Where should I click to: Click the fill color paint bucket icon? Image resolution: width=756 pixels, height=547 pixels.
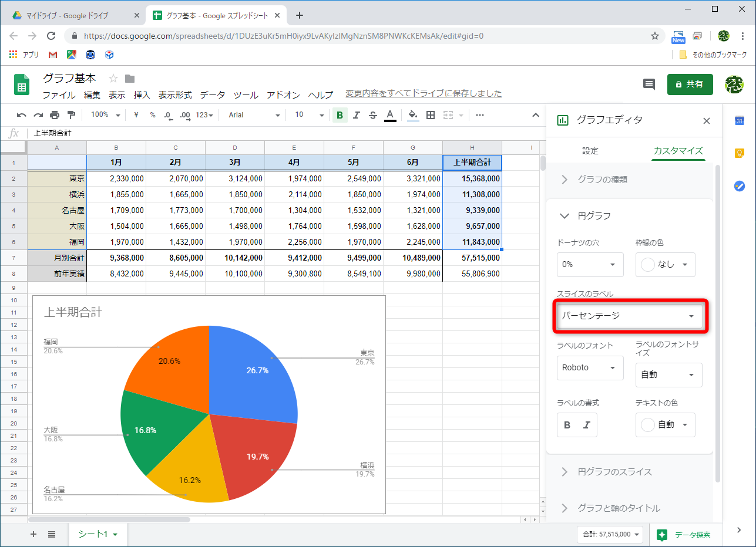click(x=412, y=115)
